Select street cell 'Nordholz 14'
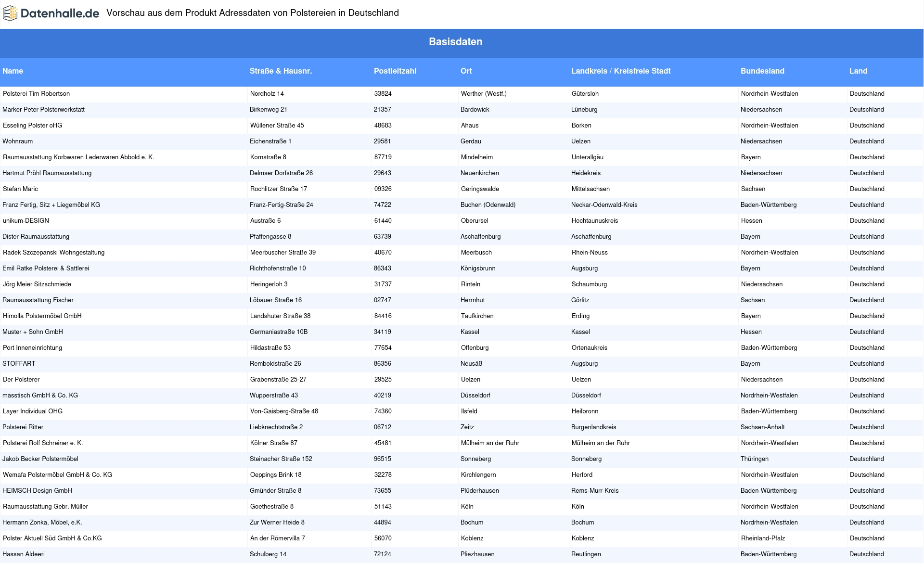 click(267, 94)
